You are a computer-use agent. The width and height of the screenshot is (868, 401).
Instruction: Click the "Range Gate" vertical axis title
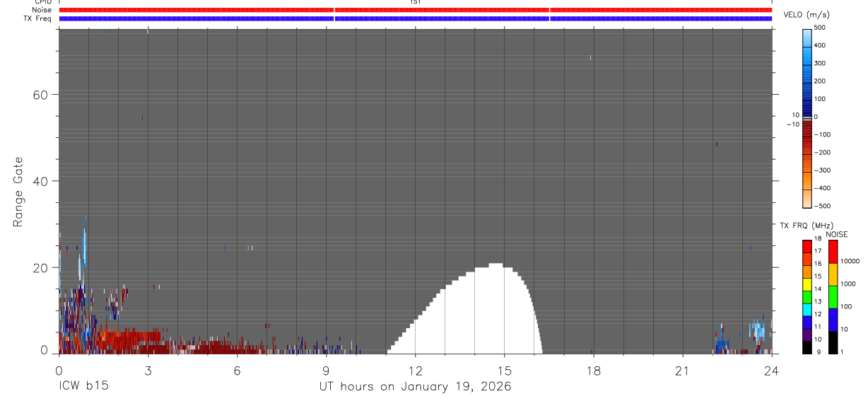(x=20, y=192)
